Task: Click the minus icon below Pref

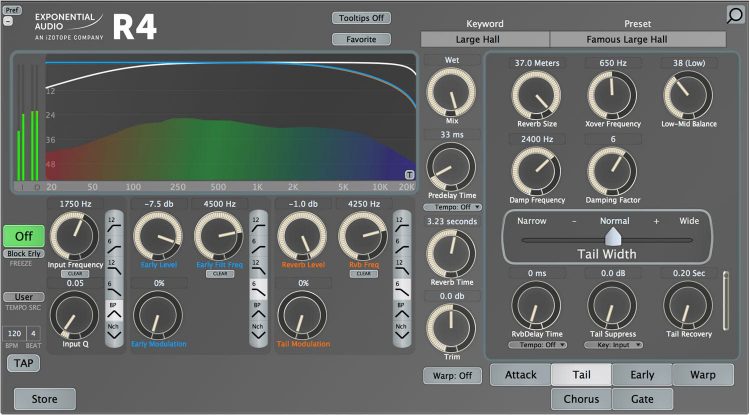Action: pos(8,21)
